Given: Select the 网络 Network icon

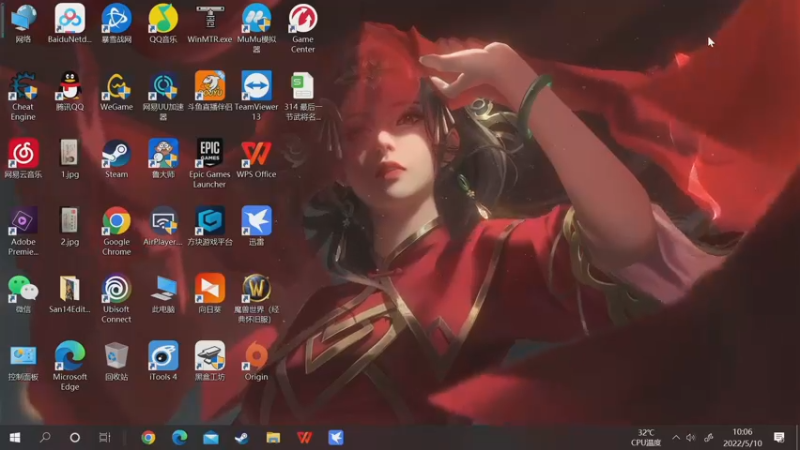Looking at the screenshot, I should [x=23, y=24].
